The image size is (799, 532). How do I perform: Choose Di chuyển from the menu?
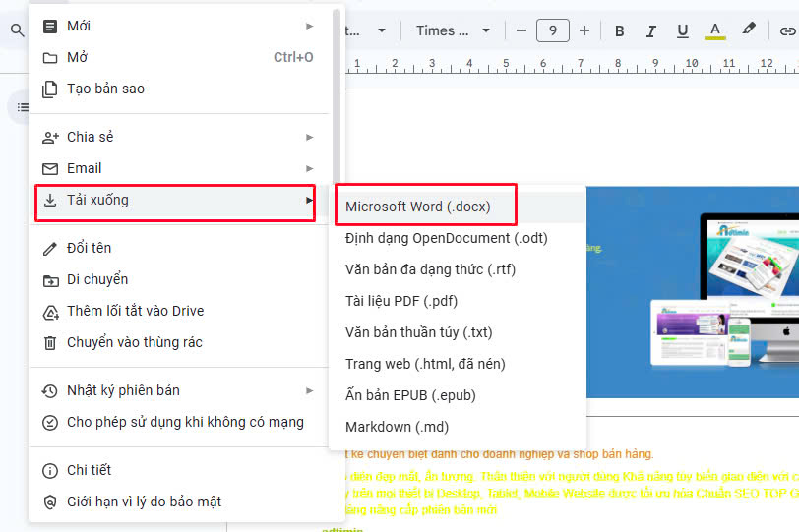[178, 280]
